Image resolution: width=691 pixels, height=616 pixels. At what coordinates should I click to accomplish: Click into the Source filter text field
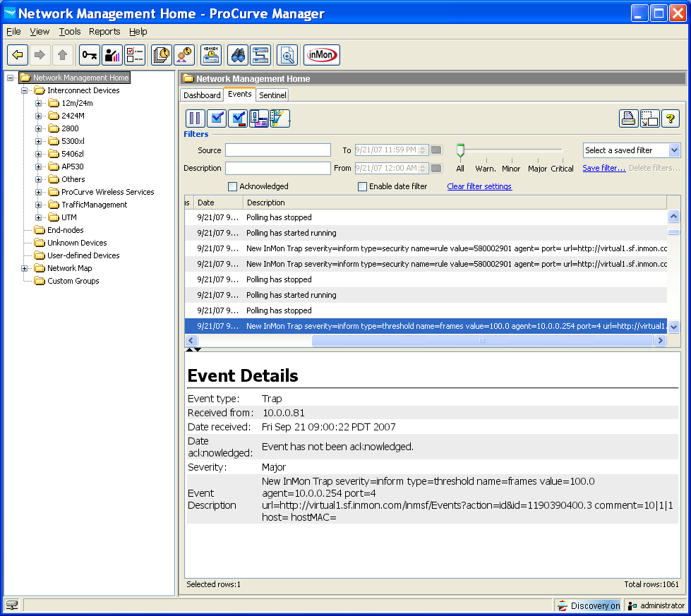point(277,150)
